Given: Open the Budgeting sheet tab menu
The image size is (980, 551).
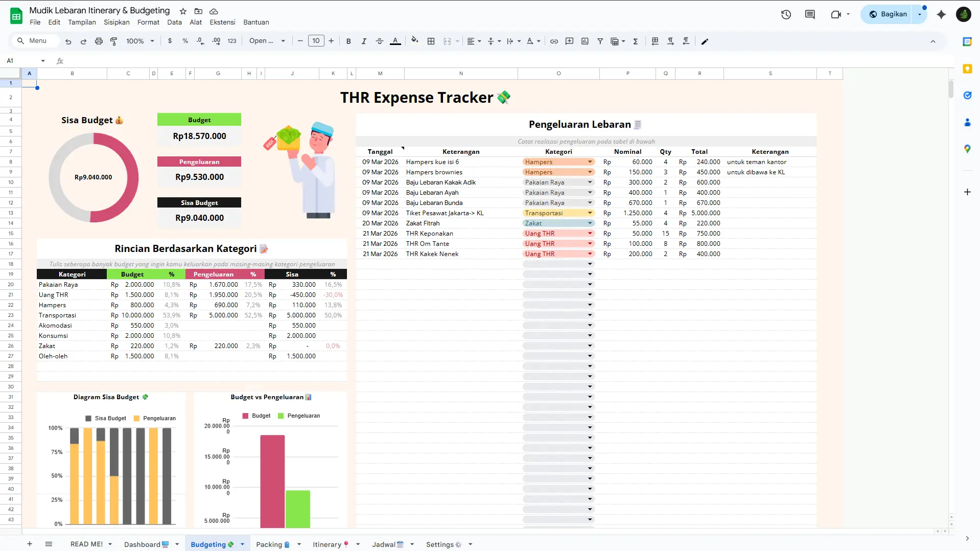Looking at the screenshot, I should coord(242,544).
